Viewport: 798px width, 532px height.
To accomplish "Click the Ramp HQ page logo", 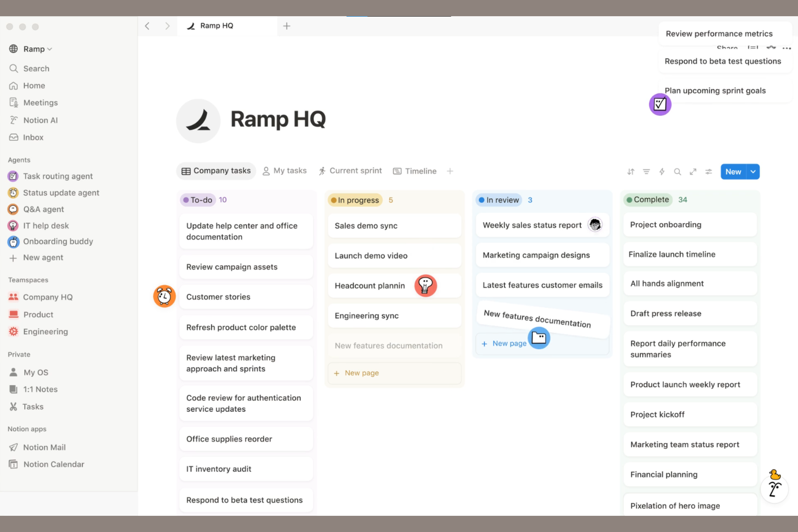I will [198, 121].
